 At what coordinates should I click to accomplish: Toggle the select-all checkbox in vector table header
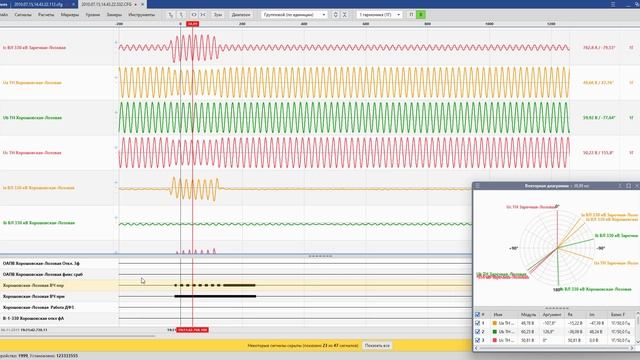[x=477, y=315]
